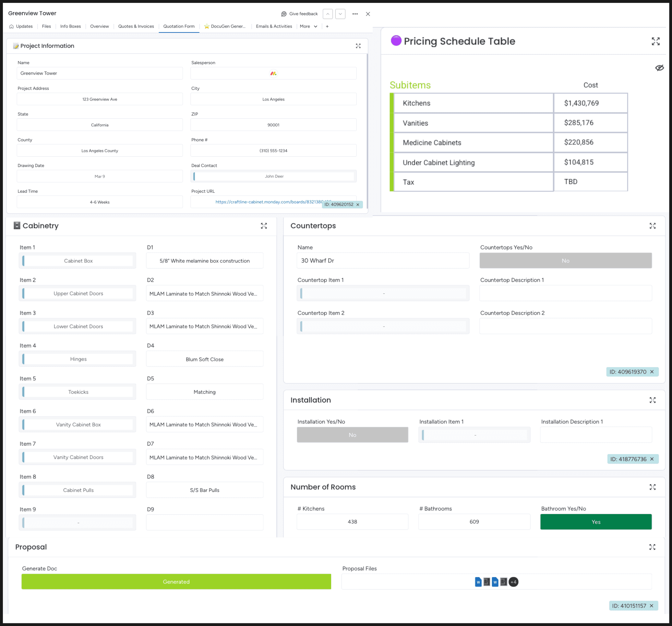Open Item 6 Vanity Cabinet Box dropdown

(78, 425)
